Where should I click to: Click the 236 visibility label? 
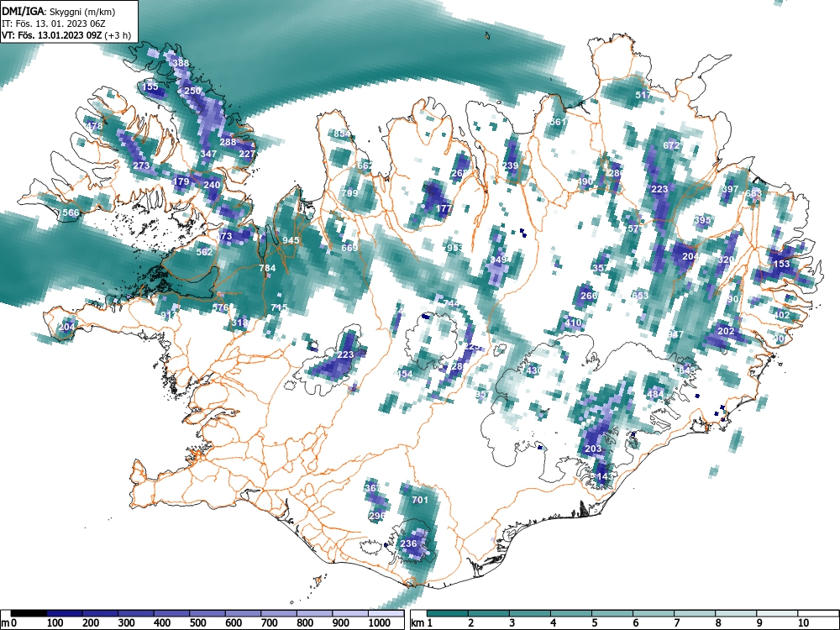pyautogui.click(x=408, y=543)
